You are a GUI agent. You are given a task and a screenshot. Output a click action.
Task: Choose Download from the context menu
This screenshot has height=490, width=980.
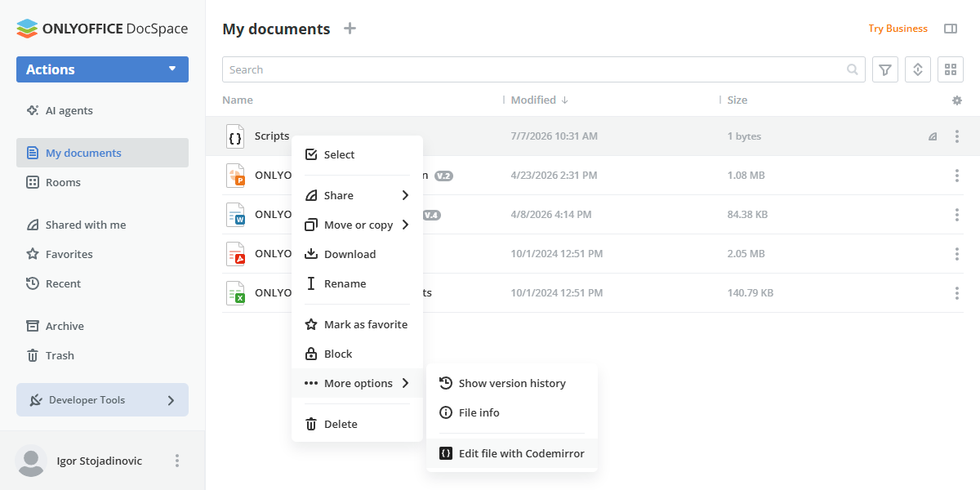[357, 254]
